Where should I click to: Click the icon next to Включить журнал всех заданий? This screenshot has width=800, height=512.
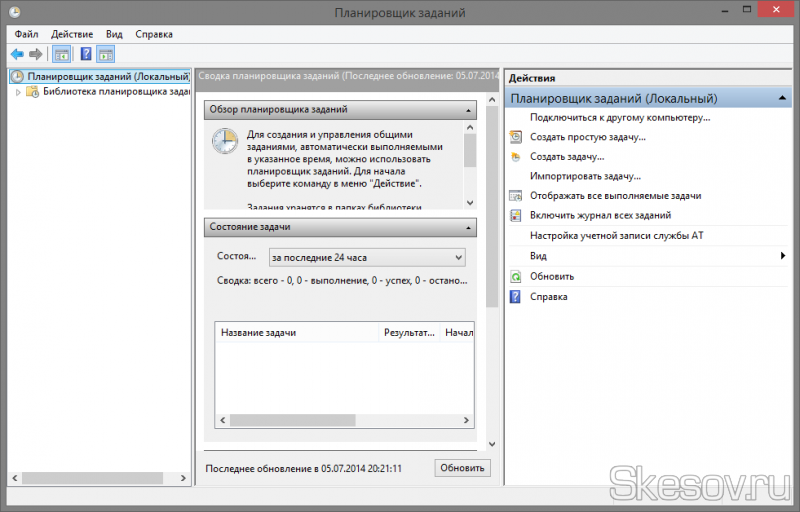[x=516, y=215]
